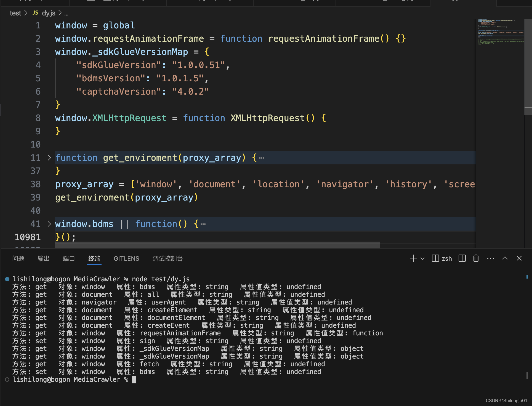Click the folded code ellipsis on line 11
The height and width of the screenshot is (406, 532).
[x=262, y=158]
